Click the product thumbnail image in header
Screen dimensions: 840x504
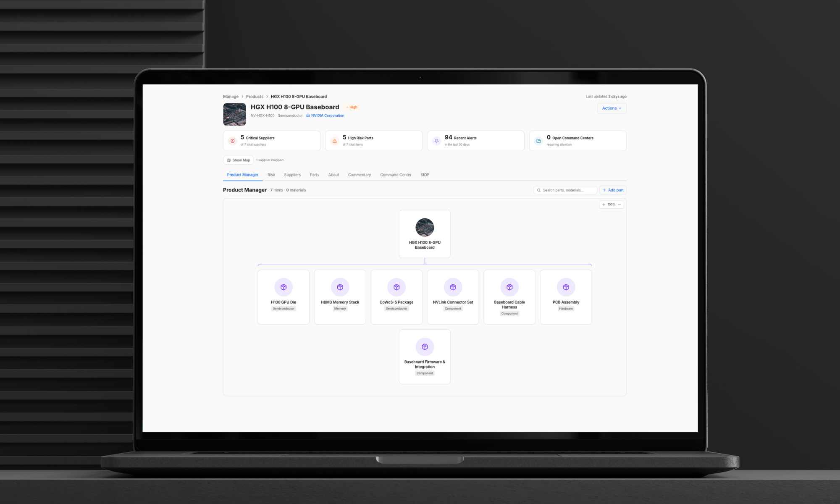tap(234, 114)
